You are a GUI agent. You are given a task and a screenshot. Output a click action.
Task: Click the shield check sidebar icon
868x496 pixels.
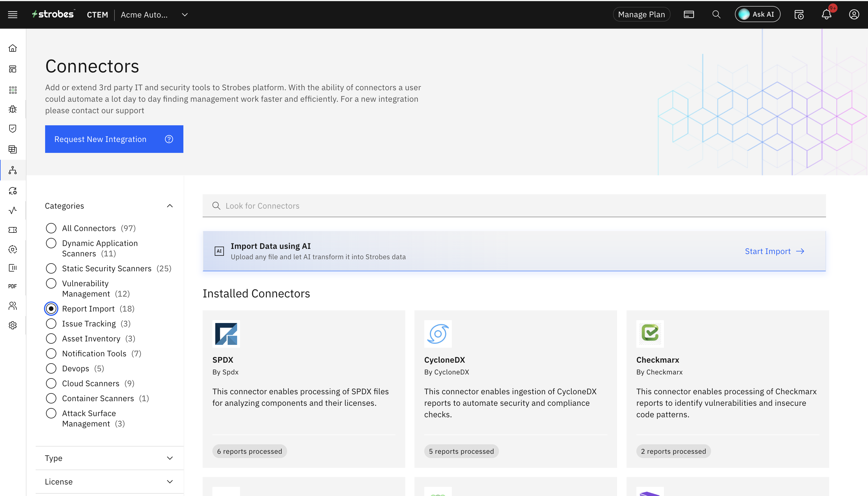pyautogui.click(x=13, y=128)
